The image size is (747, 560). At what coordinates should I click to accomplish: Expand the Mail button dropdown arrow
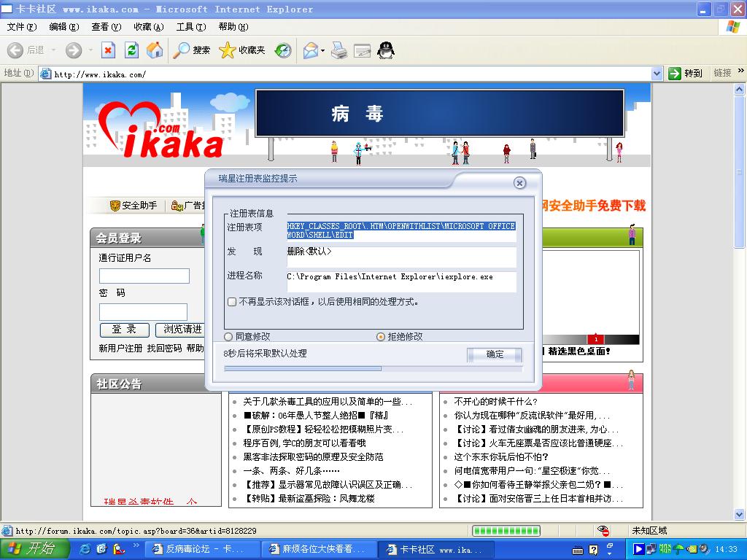pyautogui.click(x=323, y=50)
